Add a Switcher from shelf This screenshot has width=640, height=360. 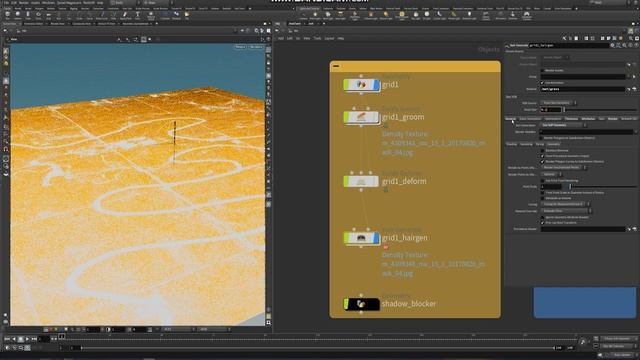(513, 15)
